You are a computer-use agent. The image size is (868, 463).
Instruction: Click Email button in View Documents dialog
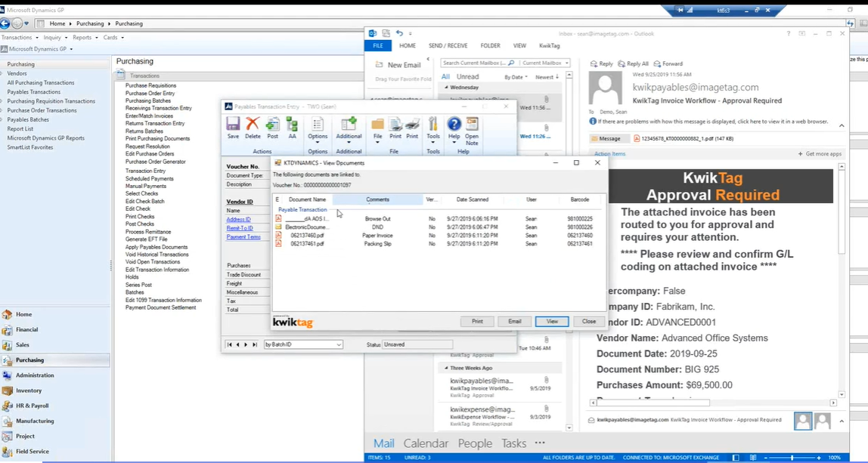coord(515,322)
